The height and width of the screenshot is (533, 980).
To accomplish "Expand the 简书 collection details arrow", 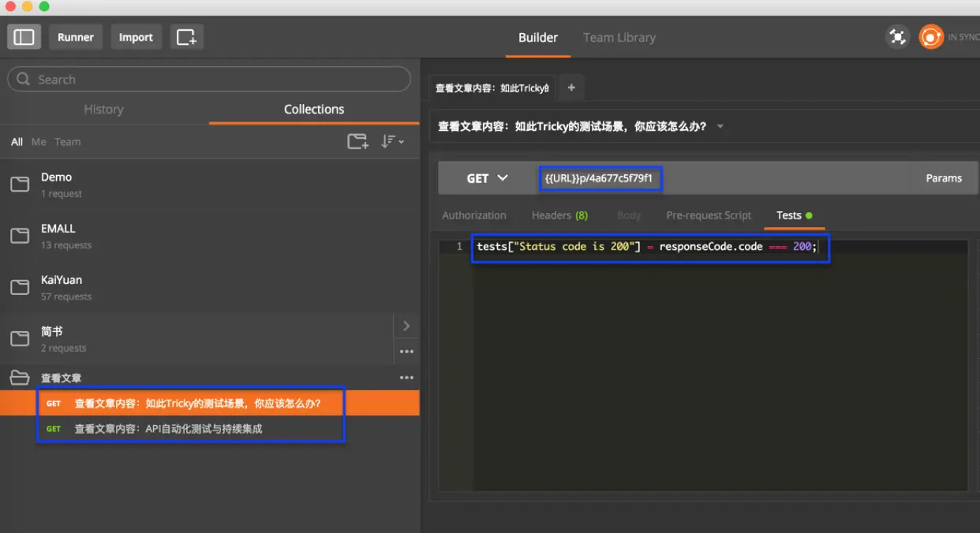I will click(406, 326).
